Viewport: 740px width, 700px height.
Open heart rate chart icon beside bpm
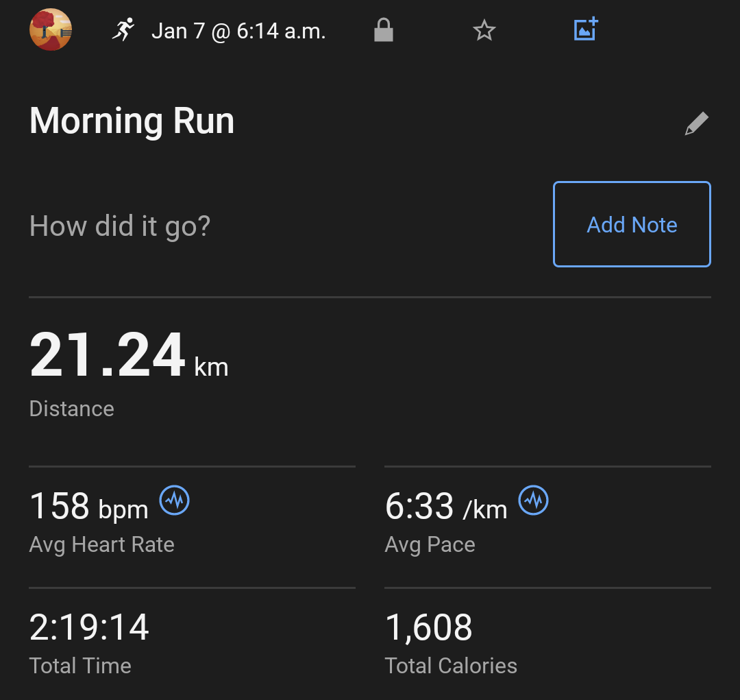(175, 500)
